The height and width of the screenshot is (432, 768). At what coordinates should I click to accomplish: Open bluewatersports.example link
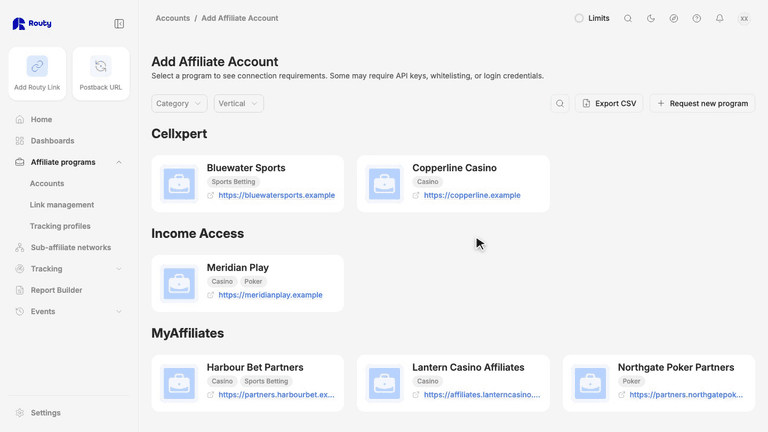(277, 195)
